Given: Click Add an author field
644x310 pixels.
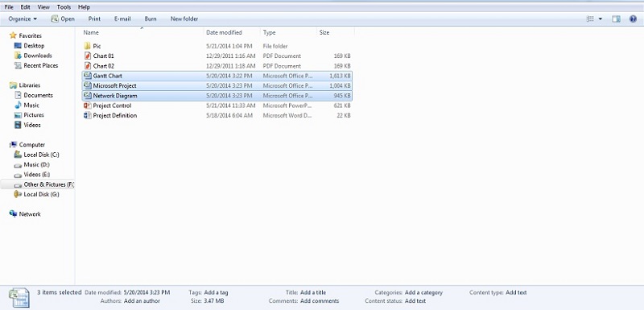Looking at the screenshot, I should (x=142, y=301).
